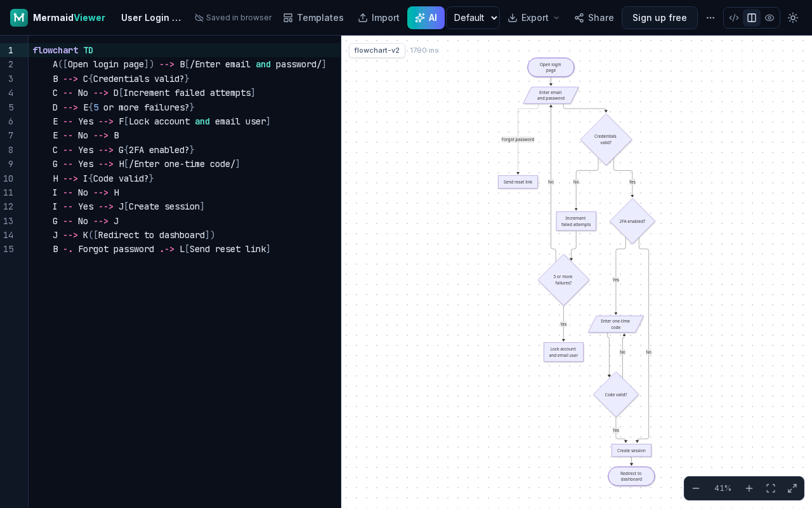Rename the User Login document title
The width and height of the screenshot is (812, 508).
(x=151, y=18)
